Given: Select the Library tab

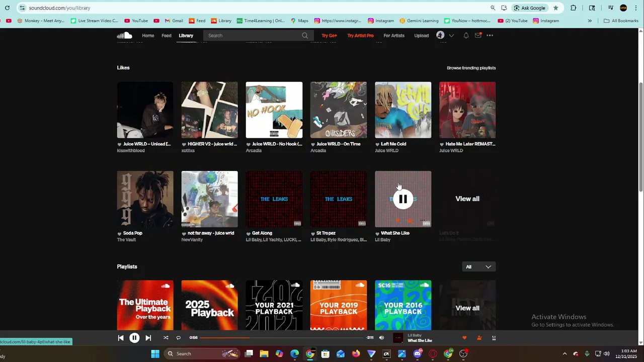Looking at the screenshot, I should click(x=186, y=36).
